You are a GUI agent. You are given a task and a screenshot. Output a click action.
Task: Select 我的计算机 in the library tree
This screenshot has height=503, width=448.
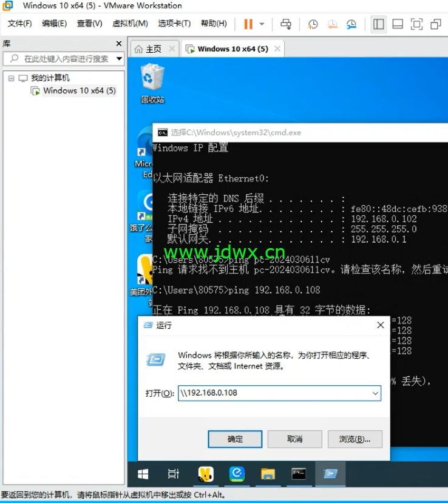coord(50,78)
